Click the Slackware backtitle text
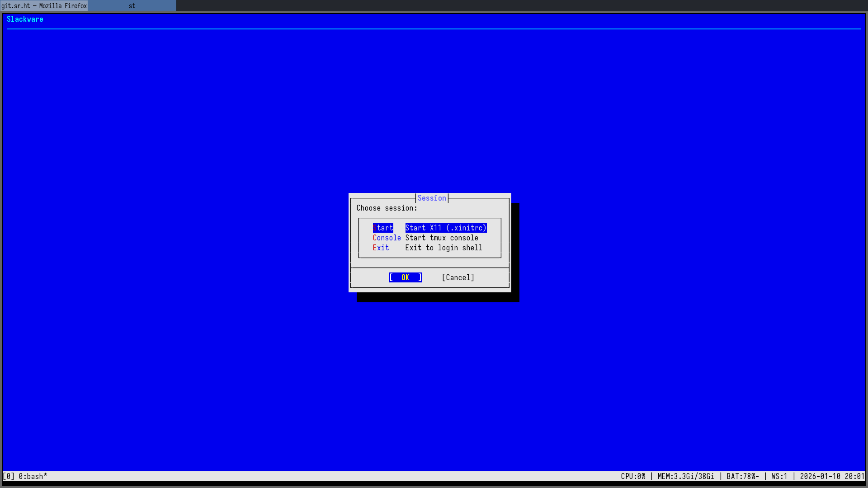Screen dimensions: 868x488 [x=25, y=19]
